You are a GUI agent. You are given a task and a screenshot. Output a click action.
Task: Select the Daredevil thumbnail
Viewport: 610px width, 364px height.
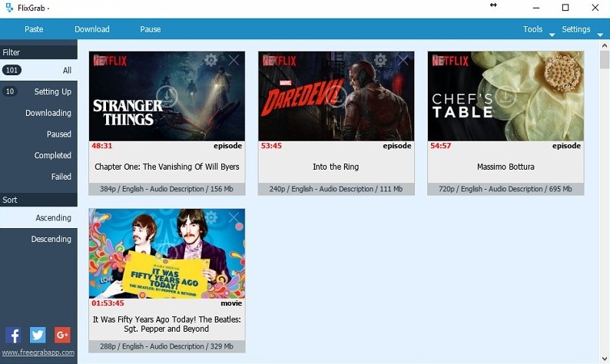pos(336,96)
